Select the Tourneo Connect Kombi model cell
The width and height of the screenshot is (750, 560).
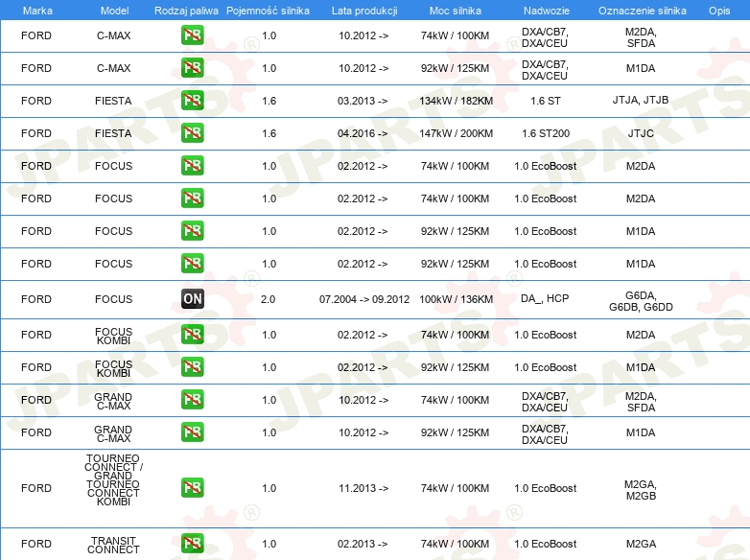coord(113,479)
